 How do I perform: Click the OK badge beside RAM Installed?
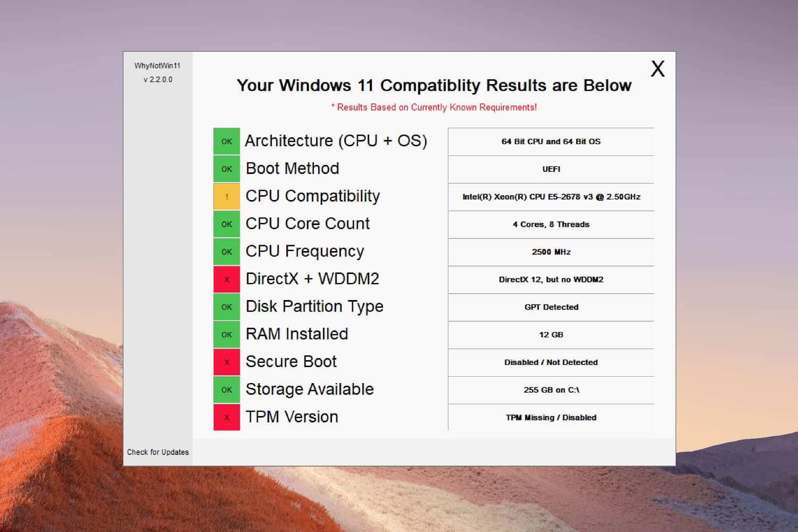point(227,335)
